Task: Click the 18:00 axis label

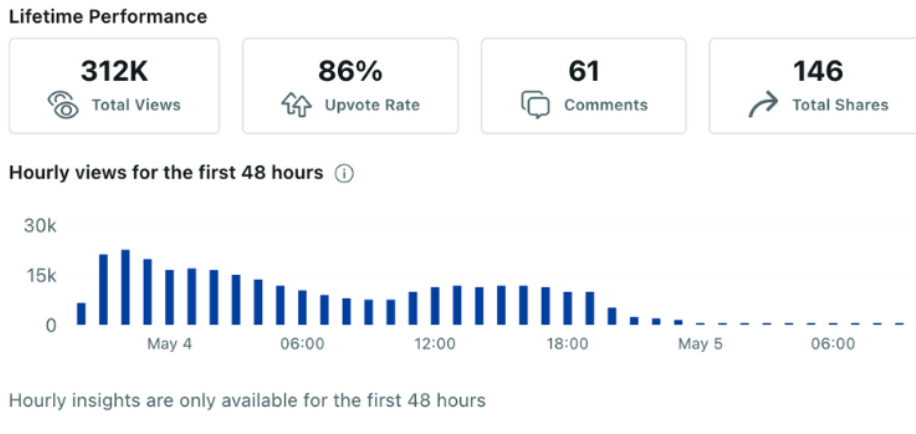Action: point(567,345)
